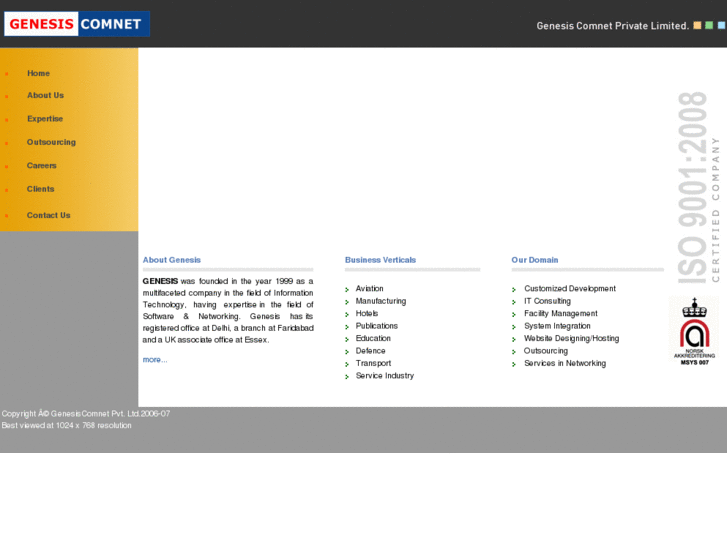Click Services in Networking item

point(565,363)
